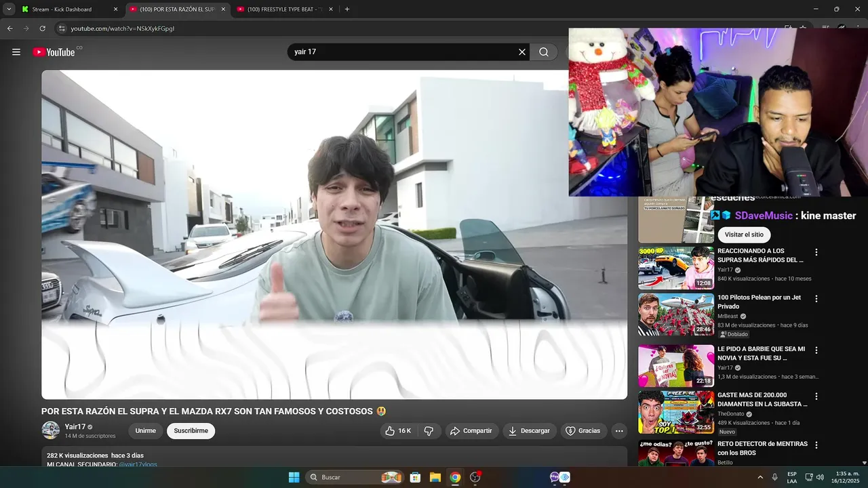Reload the page with the refresh icon
868x488 pixels.
42,28
